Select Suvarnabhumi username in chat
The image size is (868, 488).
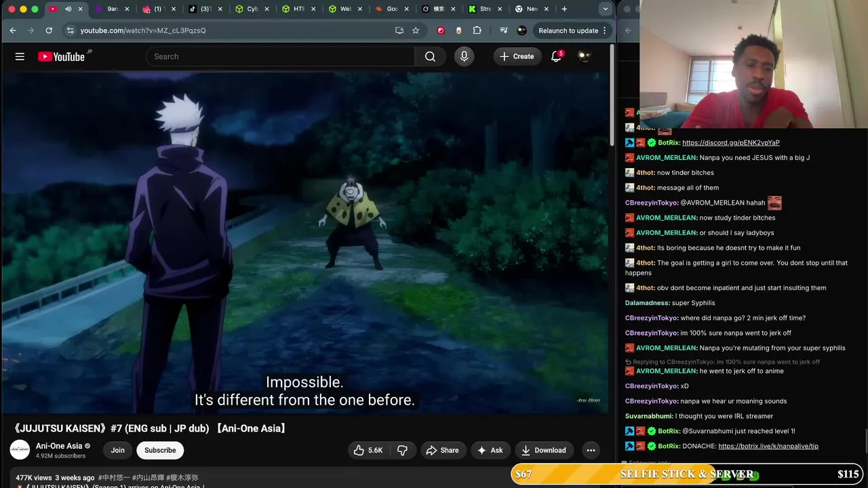pyautogui.click(x=649, y=416)
